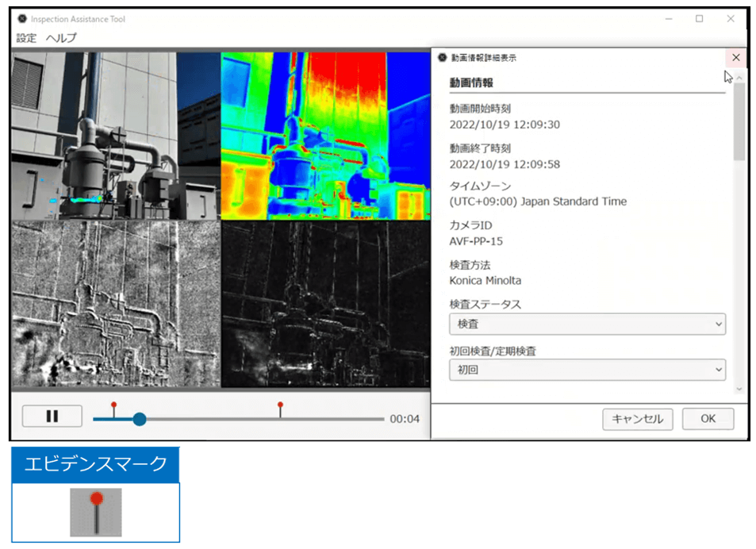This screenshot has height=549, width=756.
Task: Close the 動画情報詳細表示 panel
Action: tap(735, 58)
